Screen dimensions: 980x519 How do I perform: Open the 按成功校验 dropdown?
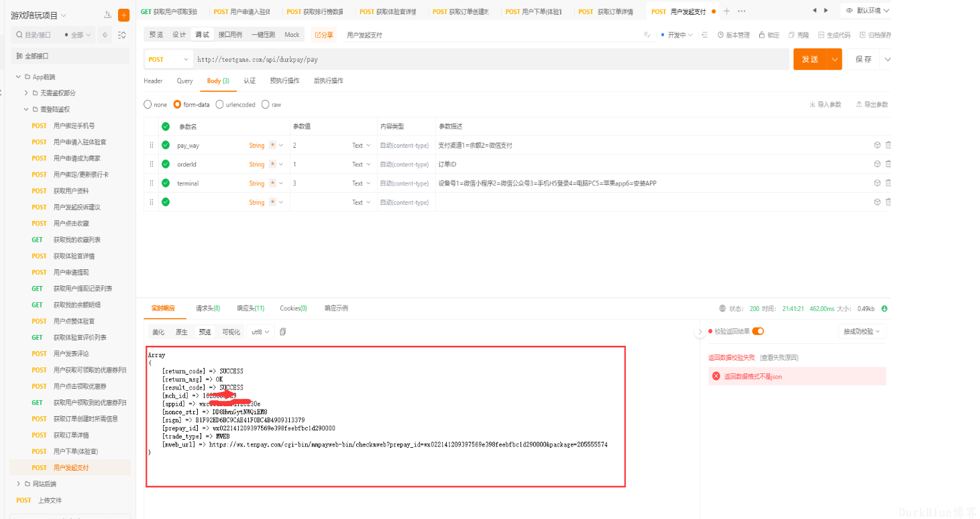point(863,332)
